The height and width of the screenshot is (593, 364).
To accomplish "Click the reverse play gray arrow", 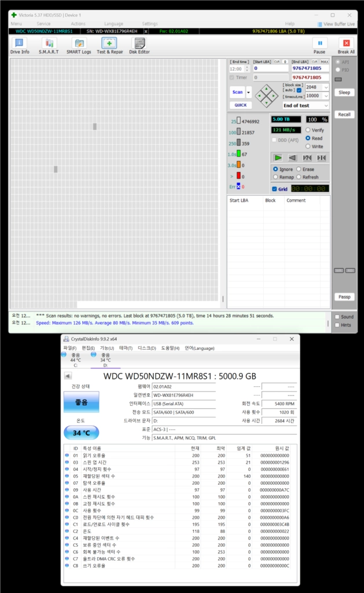I will tap(292, 158).
